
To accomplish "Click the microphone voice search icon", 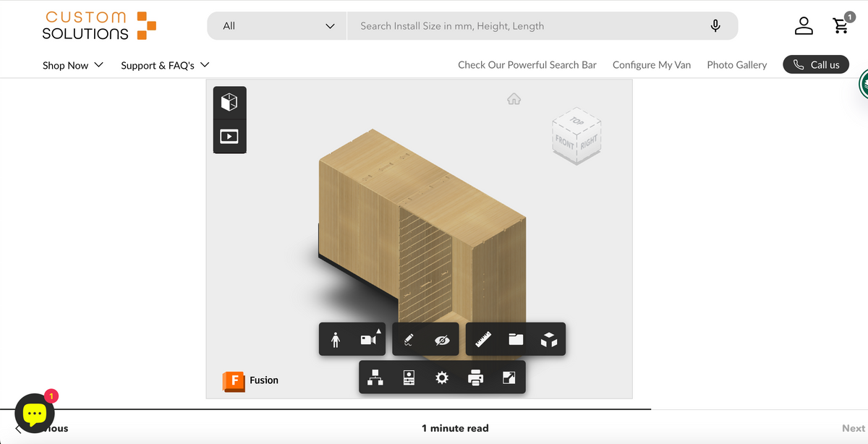I will point(715,26).
